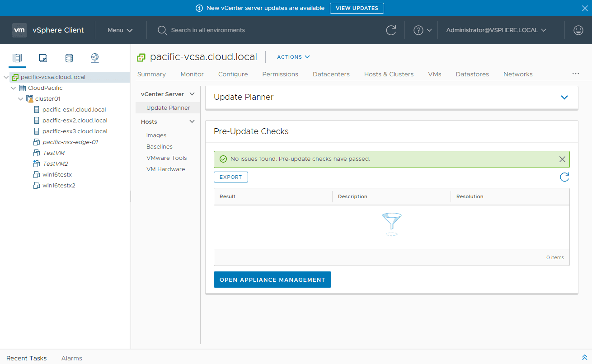Close the vCenter updates notification banner
The image size is (592, 364).
click(584, 8)
